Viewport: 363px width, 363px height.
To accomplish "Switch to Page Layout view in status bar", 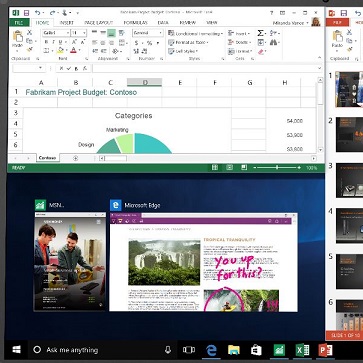I will tap(230, 168).
